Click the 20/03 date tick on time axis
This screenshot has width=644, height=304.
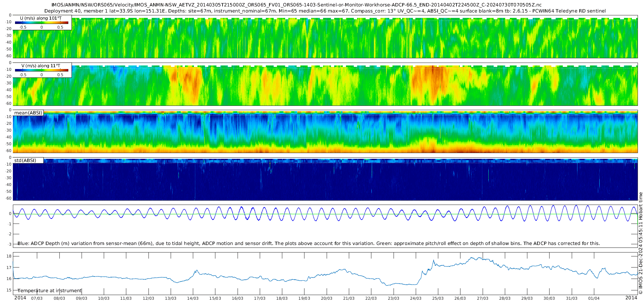(x=326, y=298)
